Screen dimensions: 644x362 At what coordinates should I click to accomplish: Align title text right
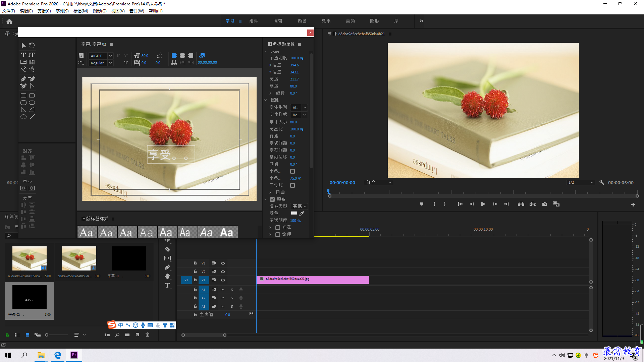tap(191, 56)
